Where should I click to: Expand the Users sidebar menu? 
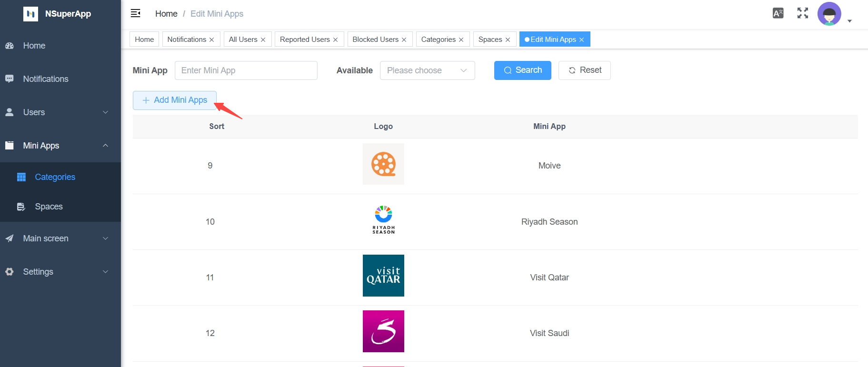coord(60,112)
